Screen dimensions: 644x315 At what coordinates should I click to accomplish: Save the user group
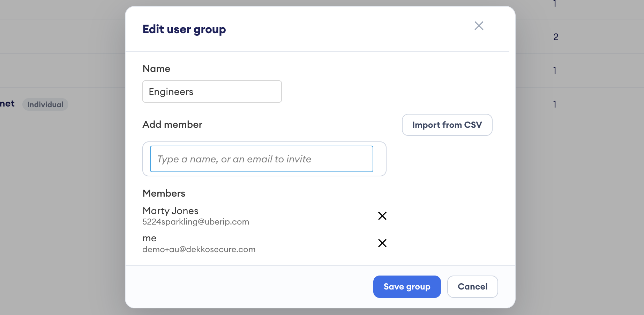click(x=407, y=286)
